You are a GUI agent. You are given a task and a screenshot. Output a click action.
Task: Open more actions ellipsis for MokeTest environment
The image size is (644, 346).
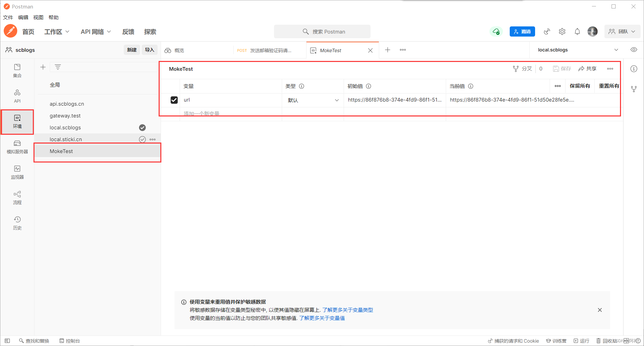pos(610,69)
